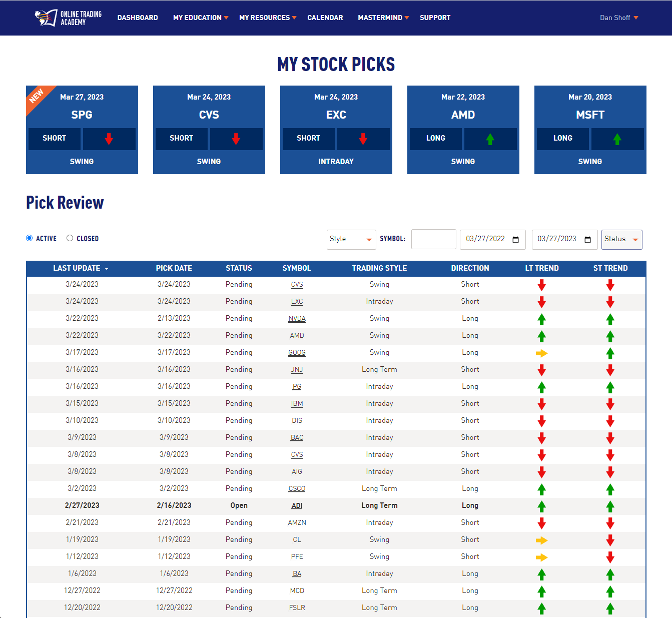Click the SHORT button on SPG card

(55, 139)
